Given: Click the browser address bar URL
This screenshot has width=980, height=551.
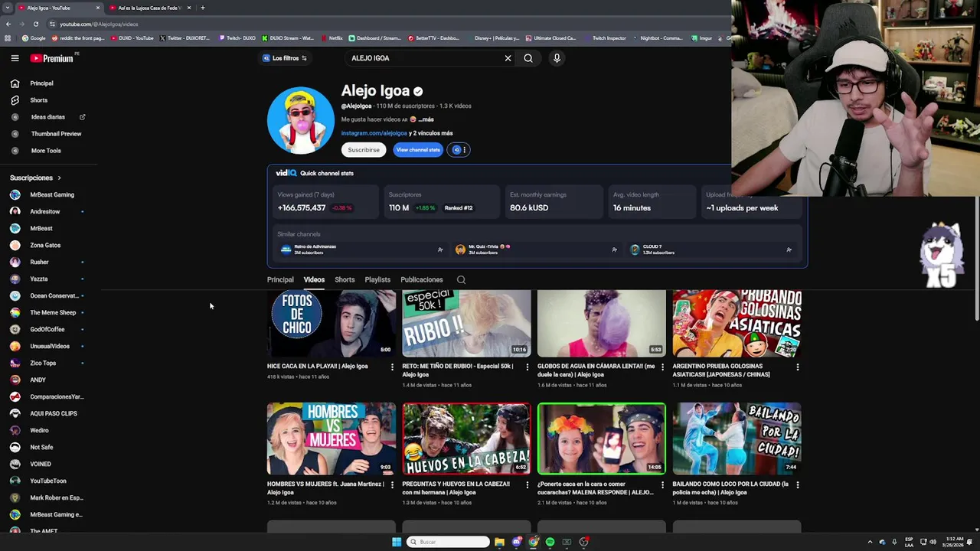Looking at the screenshot, I should (x=99, y=24).
